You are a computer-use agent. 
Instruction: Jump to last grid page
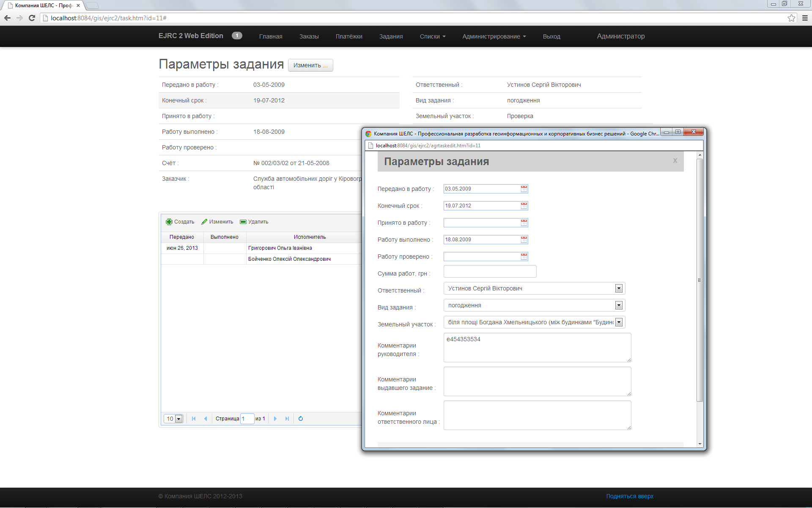[x=287, y=419]
